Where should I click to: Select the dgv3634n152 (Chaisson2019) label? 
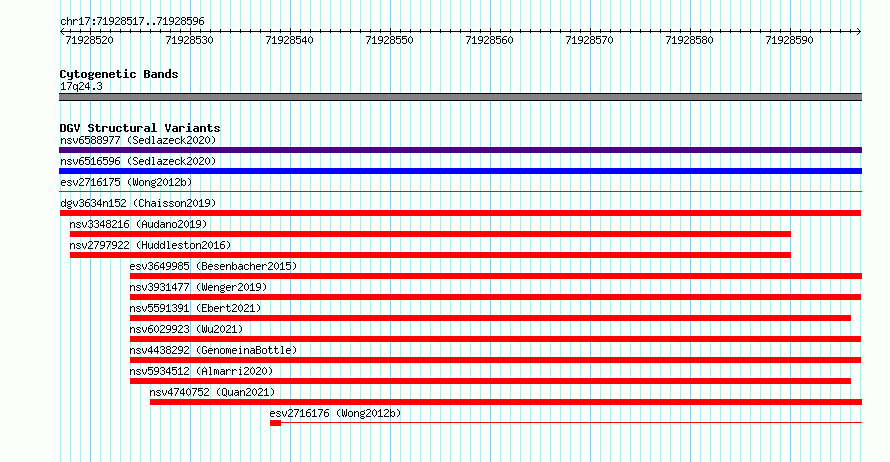tap(138, 203)
